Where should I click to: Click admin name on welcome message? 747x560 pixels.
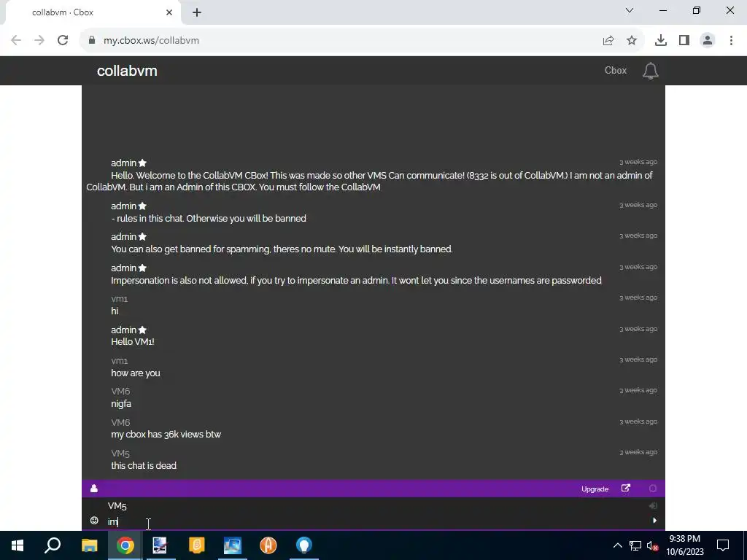point(123,163)
